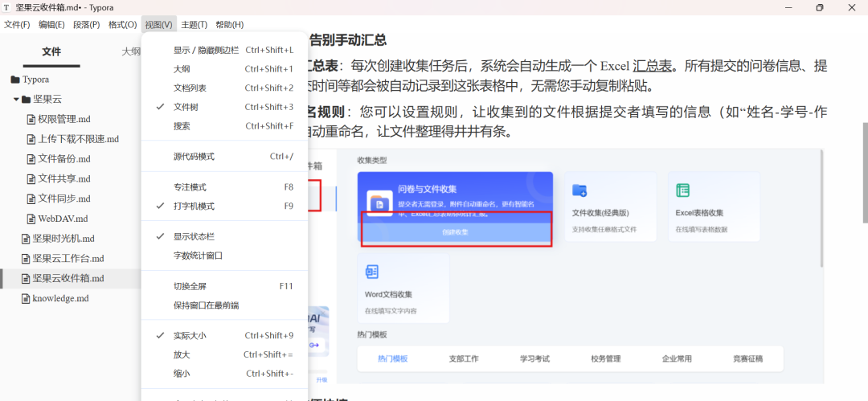Open 字数统计窗口 from view menu
Image resolution: width=868 pixels, height=401 pixels.
tap(225, 256)
